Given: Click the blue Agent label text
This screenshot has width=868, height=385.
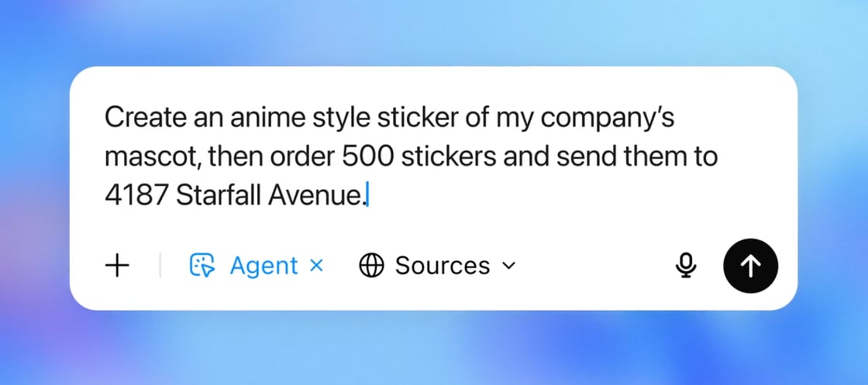Looking at the screenshot, I should 264,266.
